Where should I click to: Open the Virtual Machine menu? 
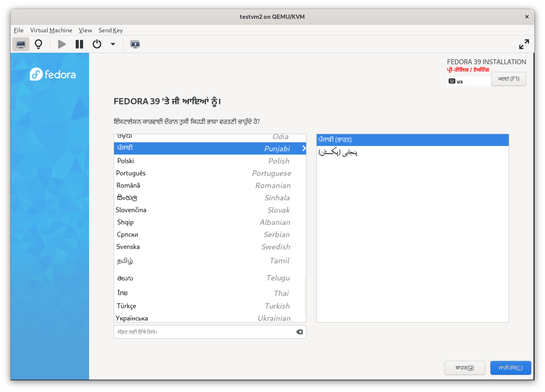[x=51, y=30]
